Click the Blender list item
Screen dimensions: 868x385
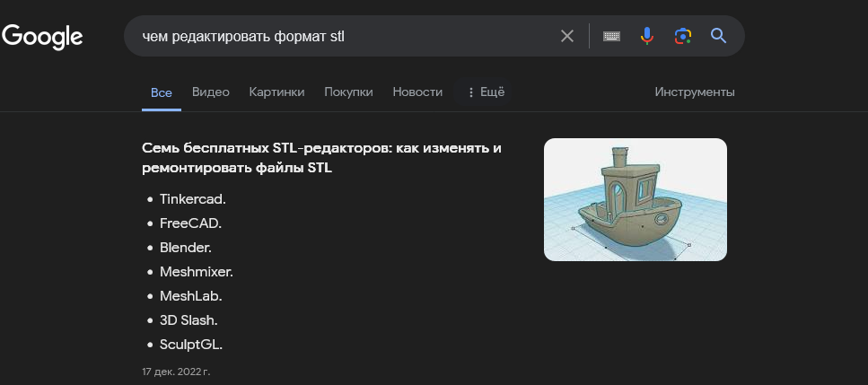186,248
